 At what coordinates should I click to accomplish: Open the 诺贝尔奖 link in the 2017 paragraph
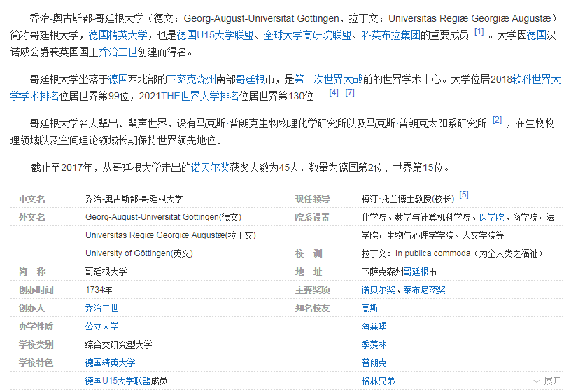[x=210, y=168]
